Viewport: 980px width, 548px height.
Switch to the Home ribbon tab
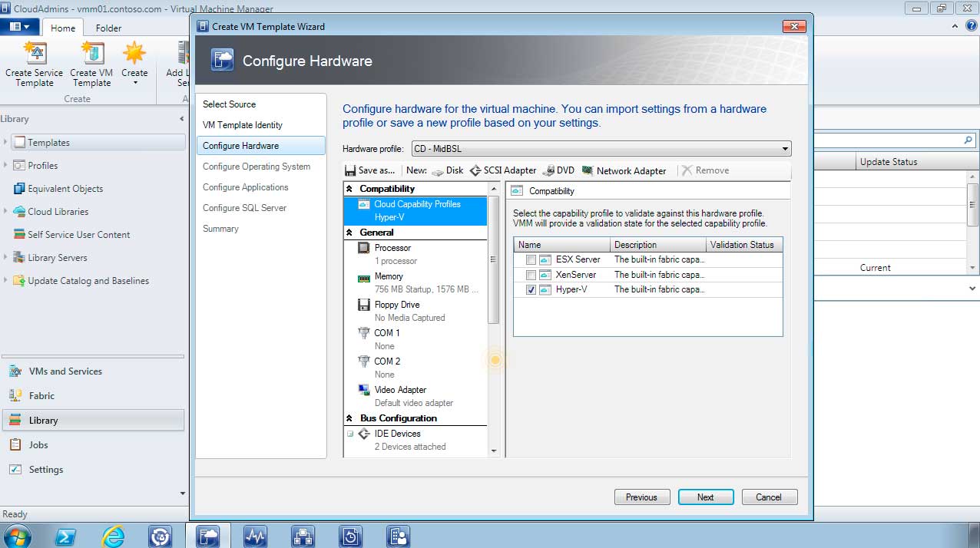(x=63, y=28)
